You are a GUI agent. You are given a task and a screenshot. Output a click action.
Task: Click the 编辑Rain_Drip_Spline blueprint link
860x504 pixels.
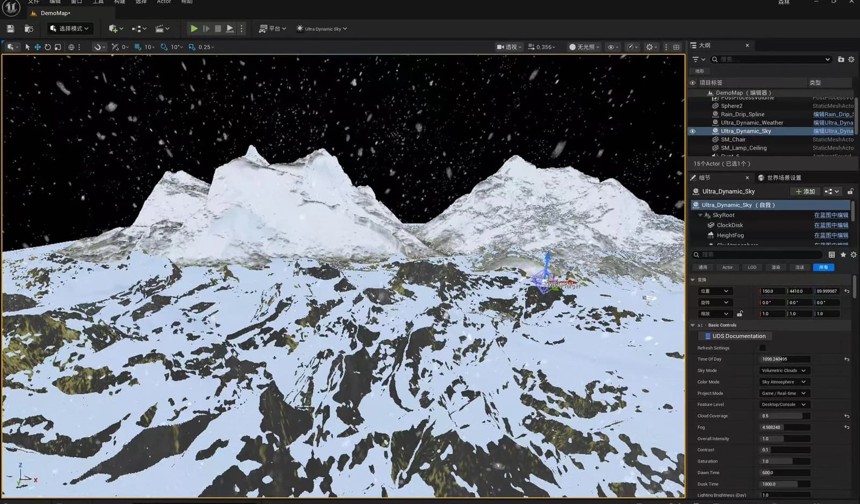(x=833, y=114)
